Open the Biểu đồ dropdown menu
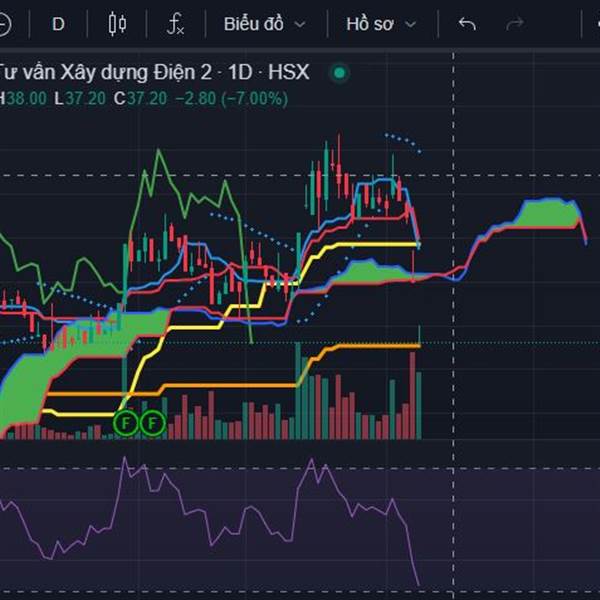The image size is (600, 600). point(264,24)
